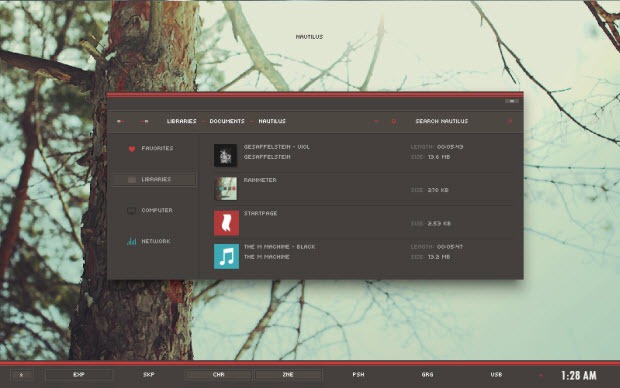Select the blue music note file icon
Image resolution: width=620 pixels, height=388 pixels.
coord(226,256)
